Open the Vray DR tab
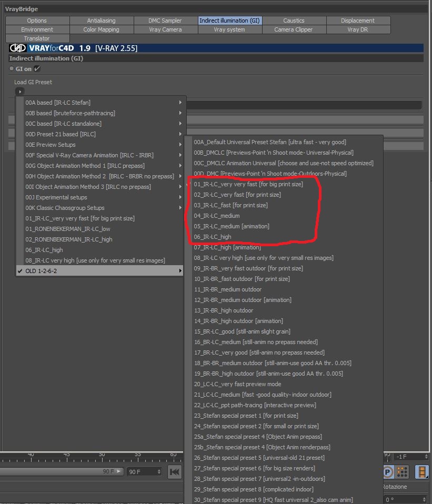432x504 pixels. point(358,29)
